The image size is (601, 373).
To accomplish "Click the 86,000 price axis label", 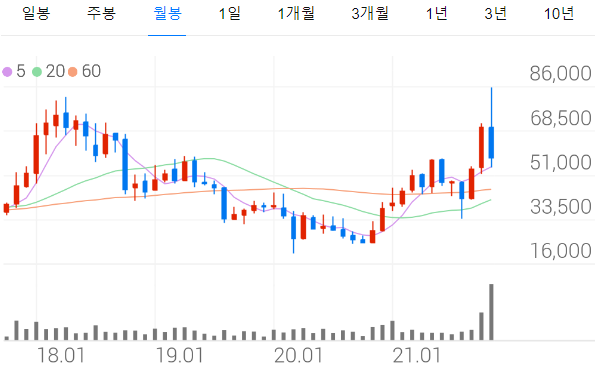I will (x=560, y=73).
